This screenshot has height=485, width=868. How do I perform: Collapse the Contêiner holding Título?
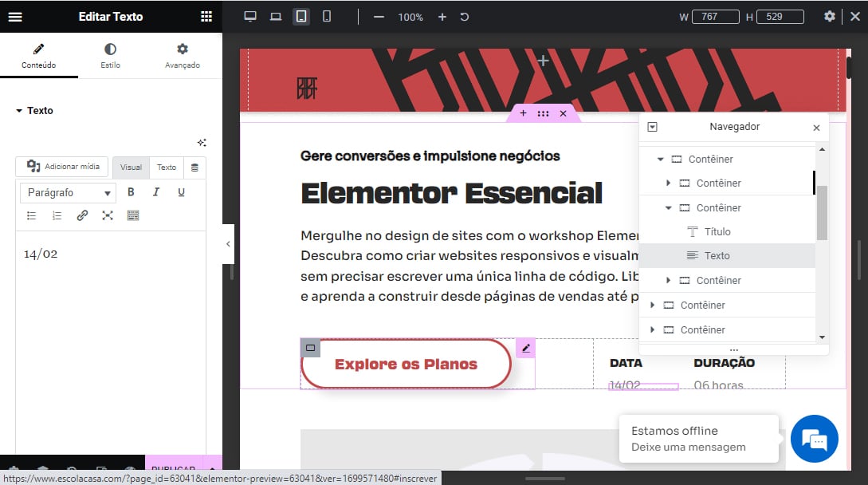[668, 208]
